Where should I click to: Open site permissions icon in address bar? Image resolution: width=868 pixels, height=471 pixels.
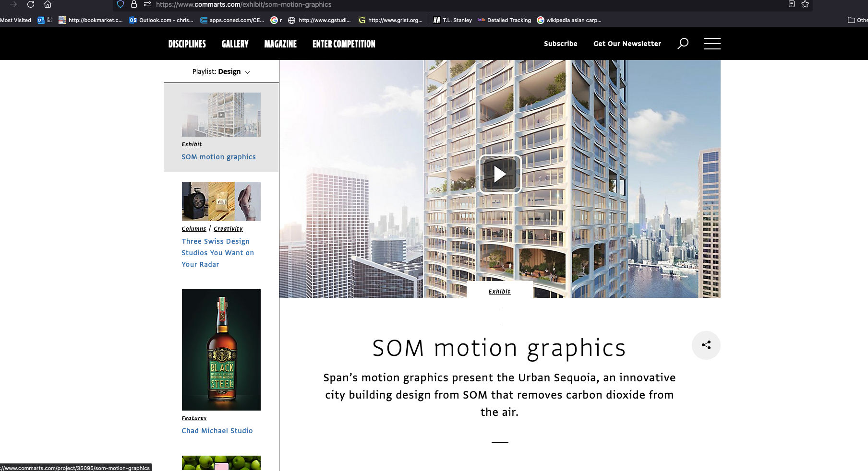(147, 4)
